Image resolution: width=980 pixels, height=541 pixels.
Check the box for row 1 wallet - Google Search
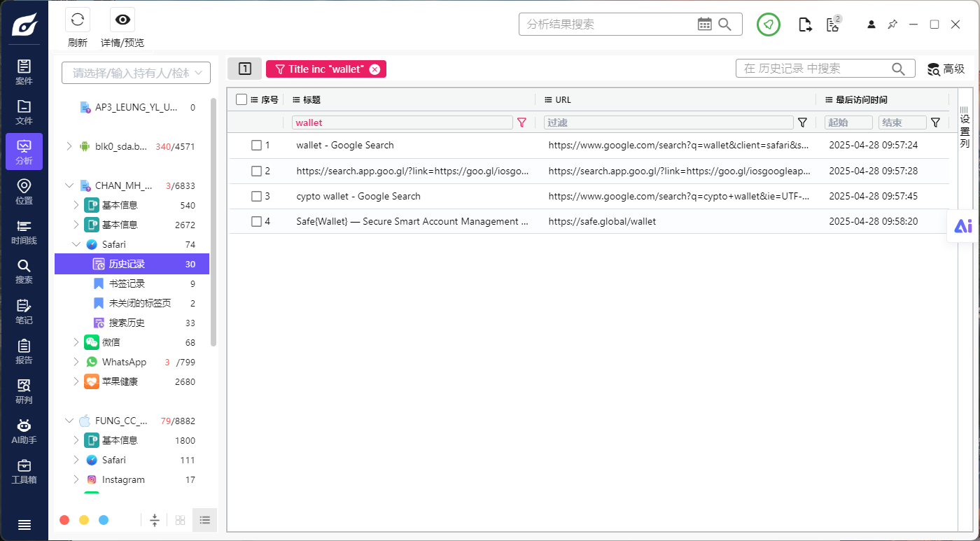coord(256,146)
